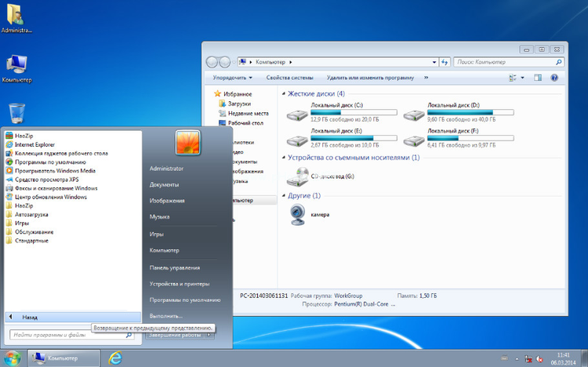Toggle the preview pane button
588x367 pixels.
tap(539, 78)
